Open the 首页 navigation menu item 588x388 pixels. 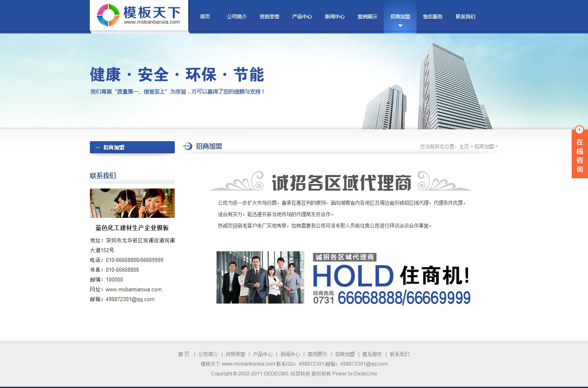coord(205,17)
